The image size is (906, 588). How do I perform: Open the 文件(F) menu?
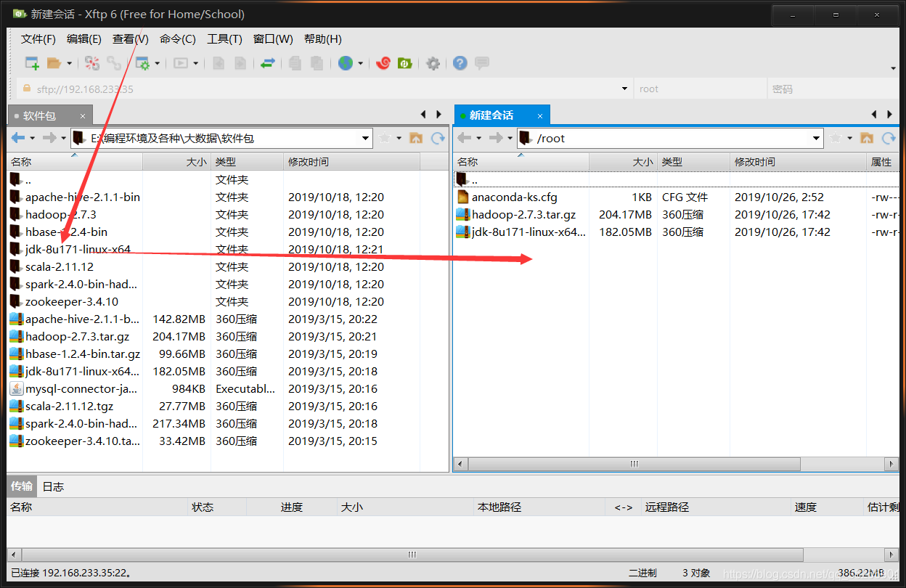tap(38, 39)
